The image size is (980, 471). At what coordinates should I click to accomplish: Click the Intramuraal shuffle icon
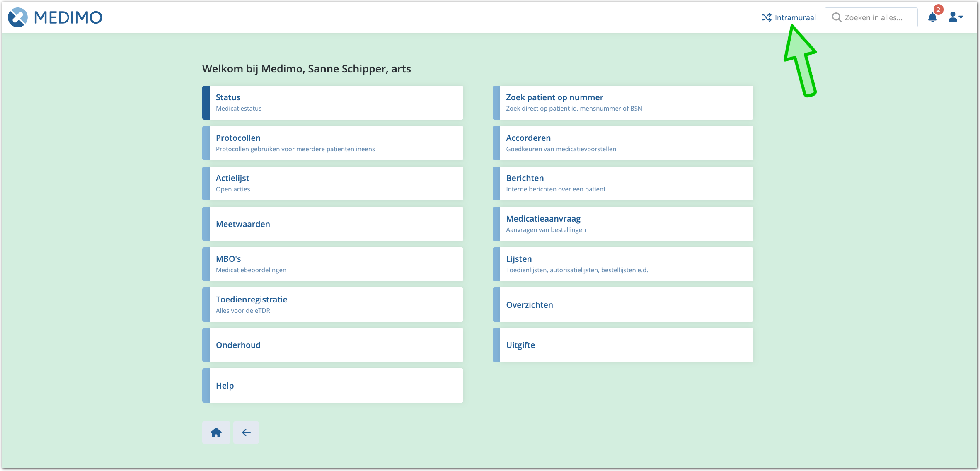pyautogui.click(x=766, y=17)
